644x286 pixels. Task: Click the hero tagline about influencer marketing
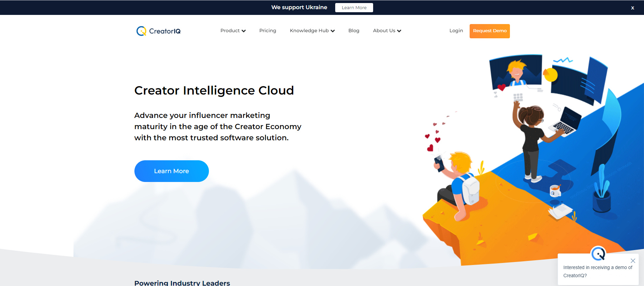[x=218, y=126]
